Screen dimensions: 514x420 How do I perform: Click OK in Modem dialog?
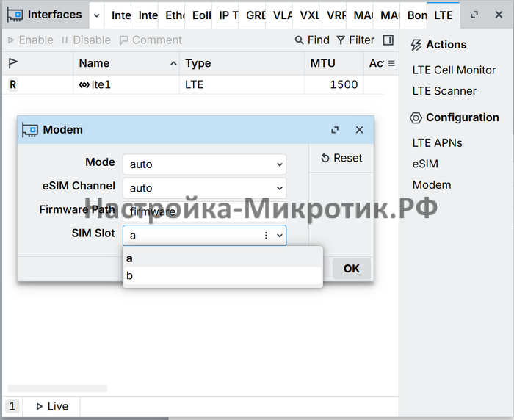[352, 269]
